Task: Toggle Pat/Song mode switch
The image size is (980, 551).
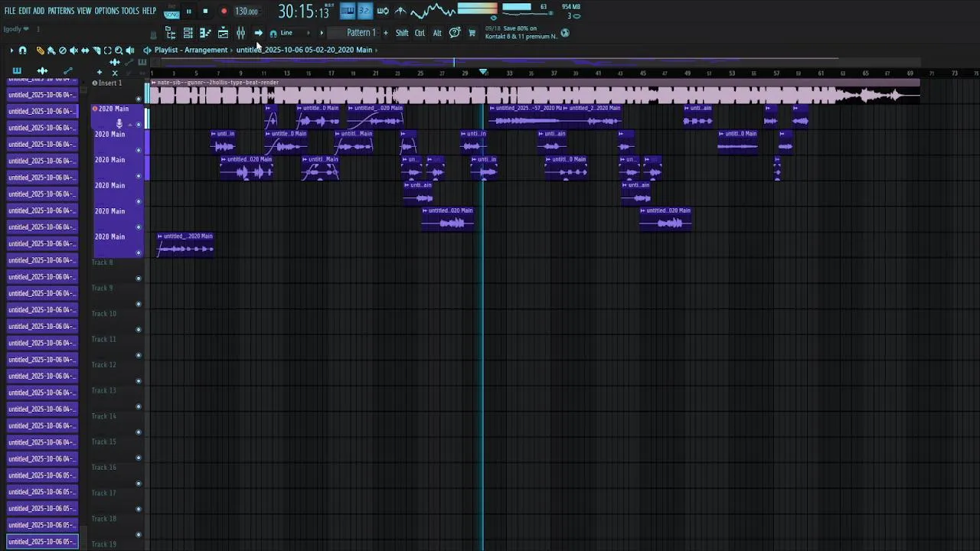Action: (x=171, y=12)
